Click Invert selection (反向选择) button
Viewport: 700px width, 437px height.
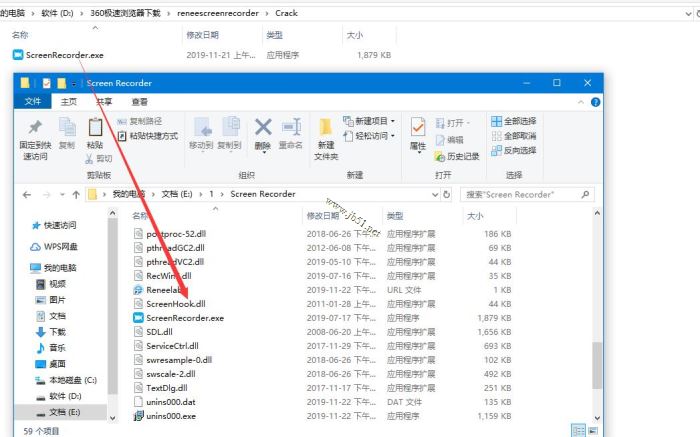(514, 150)
